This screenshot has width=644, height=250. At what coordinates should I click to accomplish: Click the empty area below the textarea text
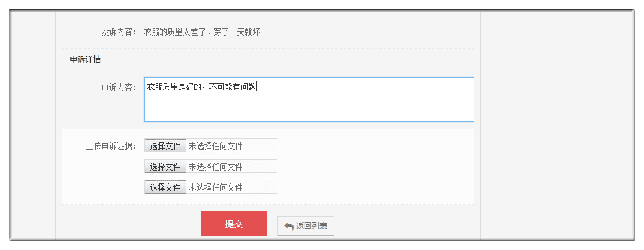309,109
